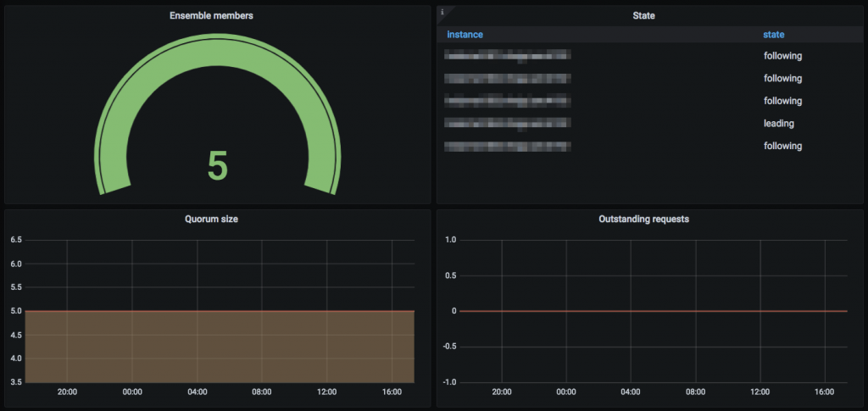
Task: Click the 0.5 label on Outstanding requests axis
Action: point(449,276)
